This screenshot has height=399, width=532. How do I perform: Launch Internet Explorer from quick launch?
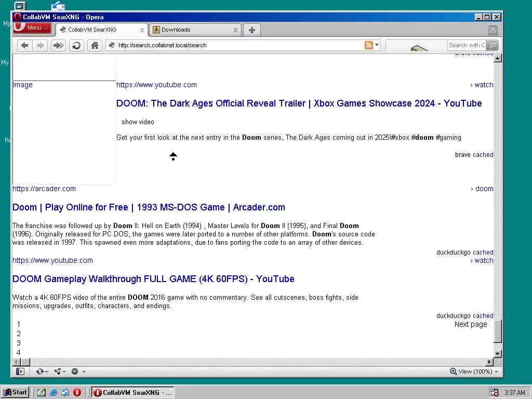click(x=54, y=393)
